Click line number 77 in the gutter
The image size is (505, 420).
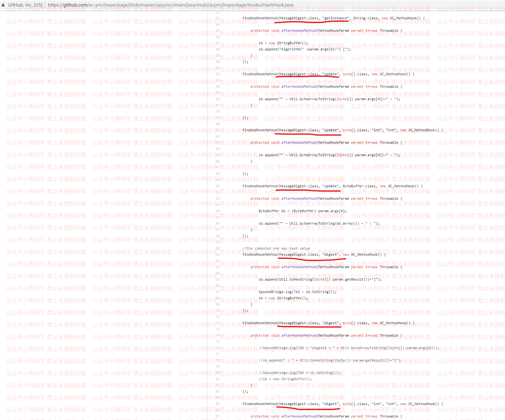point(218,354)
